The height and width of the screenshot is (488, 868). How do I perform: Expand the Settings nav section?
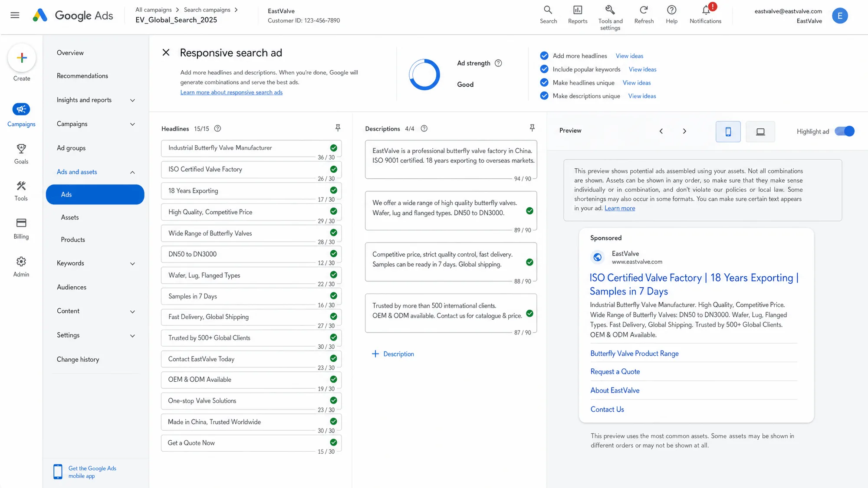pyautogui.click(x=133, y=335)
